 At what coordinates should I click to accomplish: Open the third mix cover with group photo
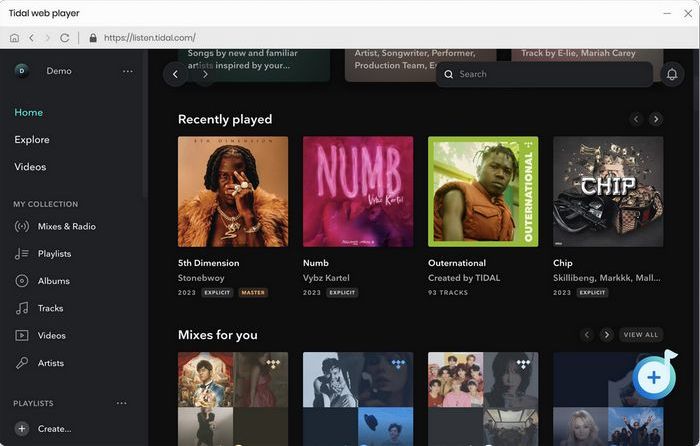coord(483,399)
